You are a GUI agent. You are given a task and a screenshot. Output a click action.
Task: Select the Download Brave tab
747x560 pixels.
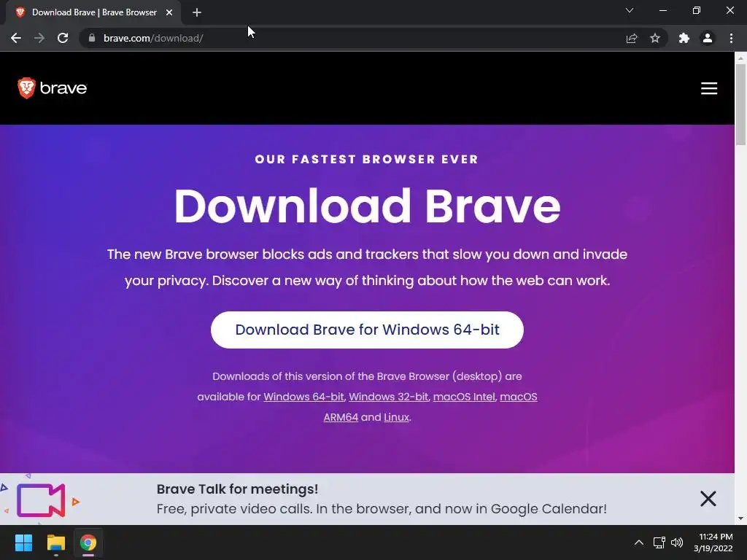pos(93,12)
